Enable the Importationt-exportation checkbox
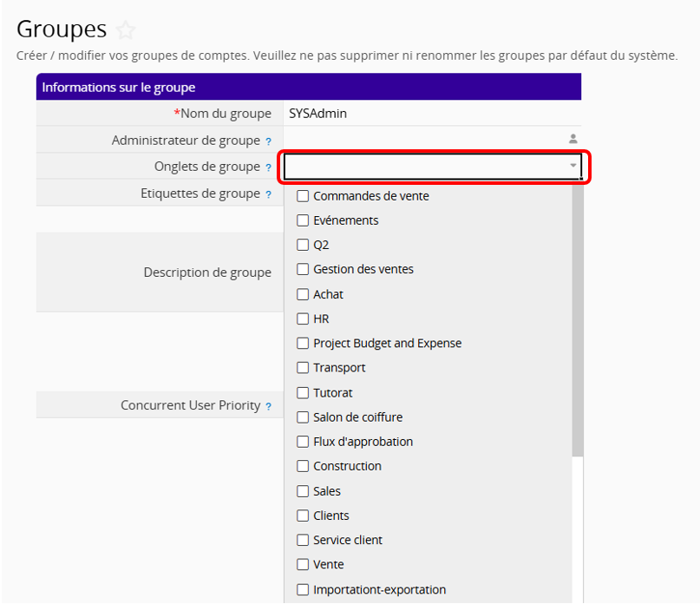Screen dimensions: 700x604 [303, 590]
